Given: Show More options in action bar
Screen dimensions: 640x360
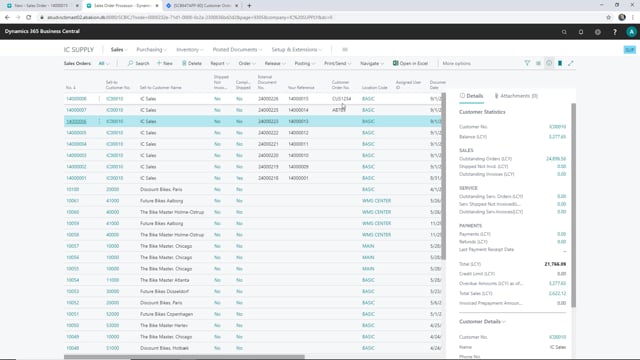Looking at the screenshot, I should 456,63.
